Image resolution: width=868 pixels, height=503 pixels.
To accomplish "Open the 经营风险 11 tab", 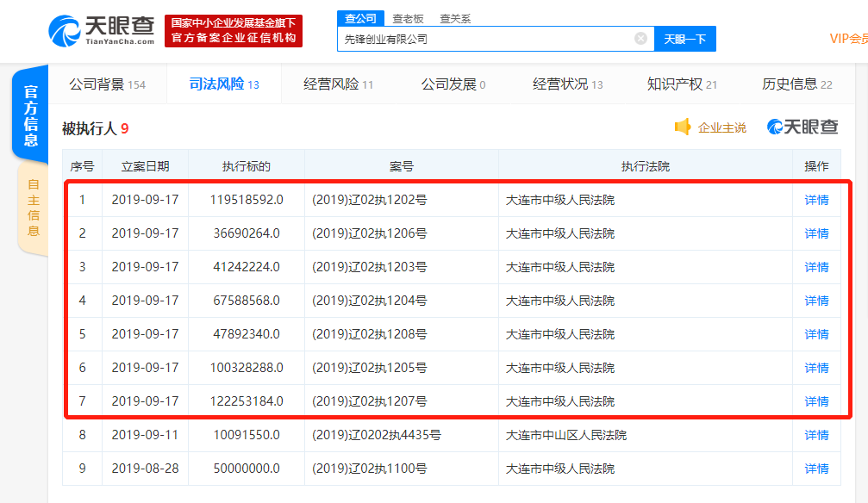I will click(333, 84).
